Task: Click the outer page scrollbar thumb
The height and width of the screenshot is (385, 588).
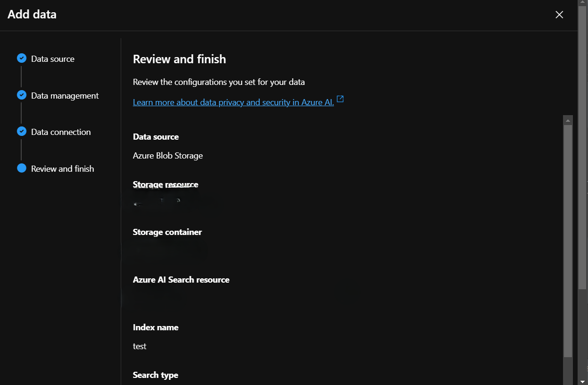Action: point(583,142)
